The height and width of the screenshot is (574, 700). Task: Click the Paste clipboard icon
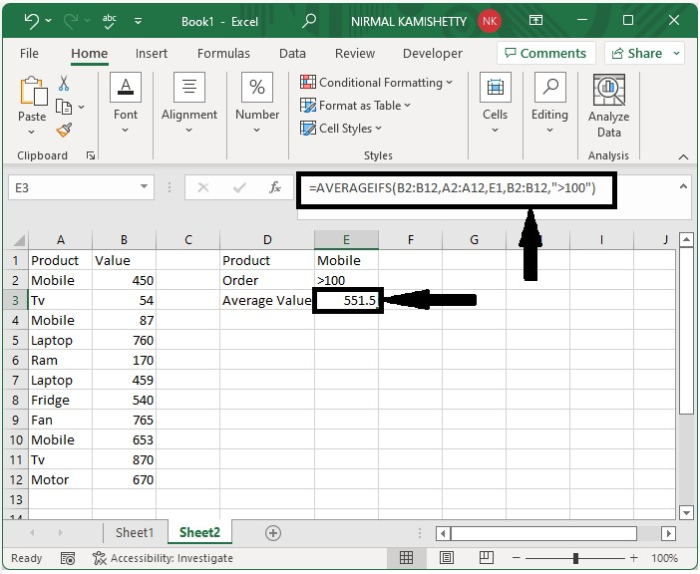pyautogui.click(x=33, y=91)
